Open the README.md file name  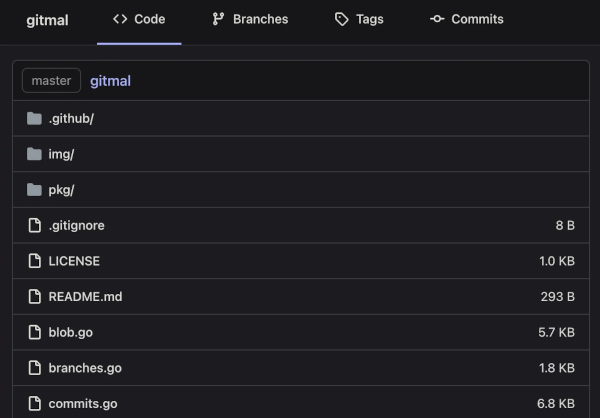pos(85,297)
